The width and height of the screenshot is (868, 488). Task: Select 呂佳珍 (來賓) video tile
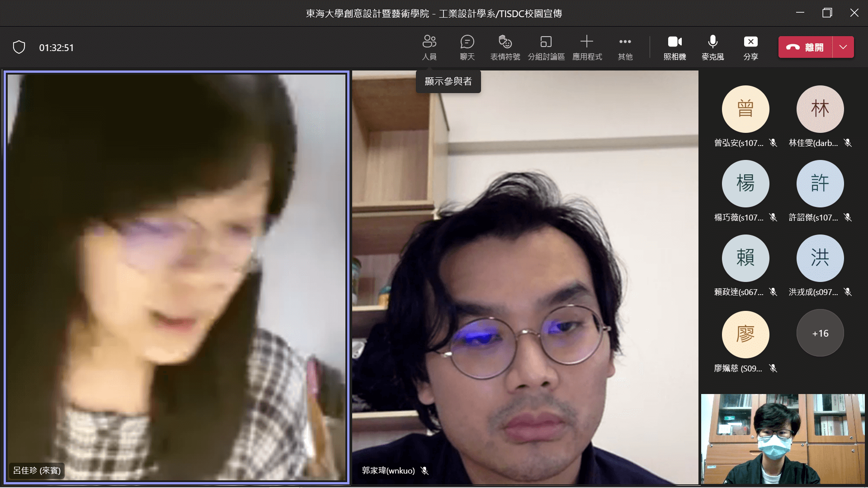(x=176, y=277)
